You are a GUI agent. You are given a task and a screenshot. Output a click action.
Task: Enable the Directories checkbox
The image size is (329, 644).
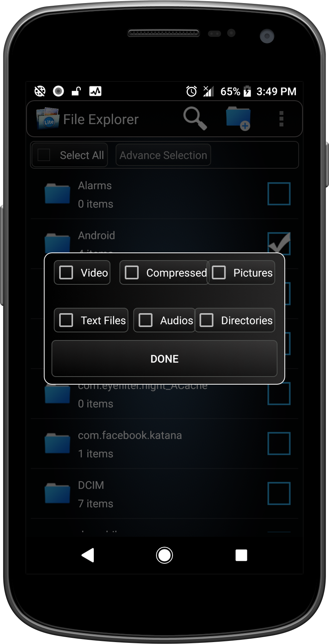[206, 320]
